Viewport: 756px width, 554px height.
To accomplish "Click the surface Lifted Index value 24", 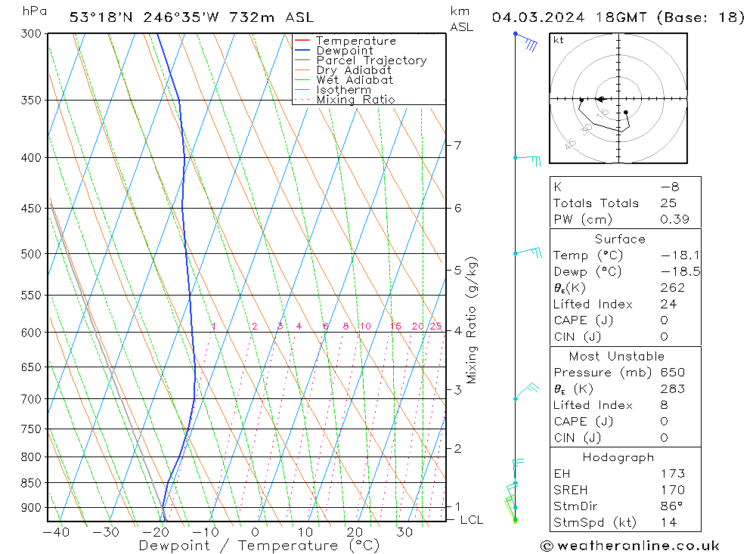I will point(669,305).
